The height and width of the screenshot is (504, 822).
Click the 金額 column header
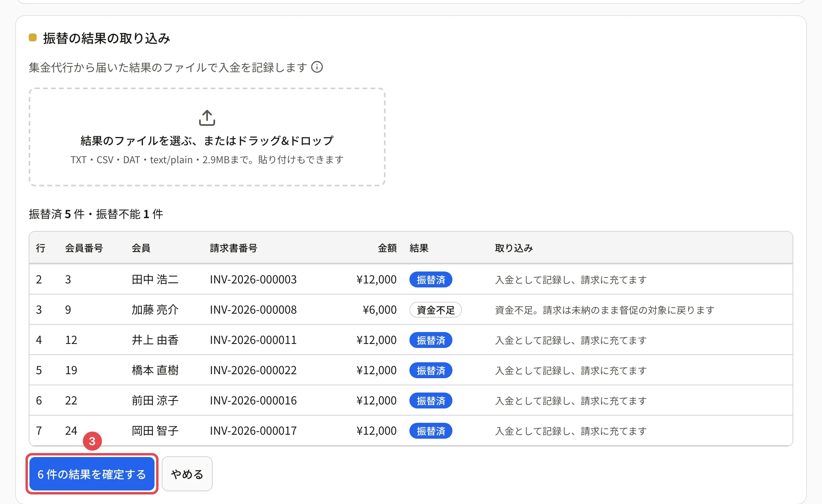(x=387, y=248)
